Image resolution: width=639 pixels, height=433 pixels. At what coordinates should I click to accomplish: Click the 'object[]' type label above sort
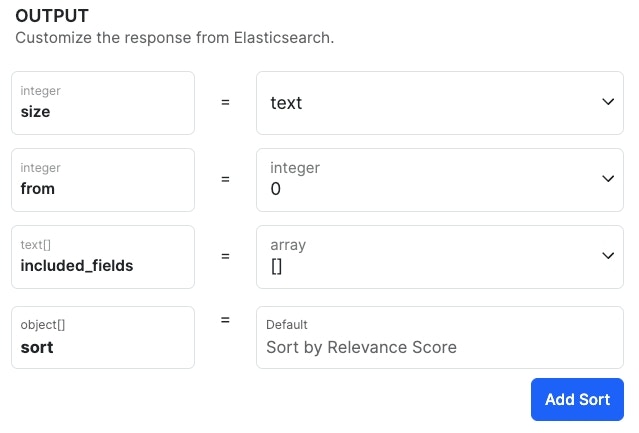43,325
